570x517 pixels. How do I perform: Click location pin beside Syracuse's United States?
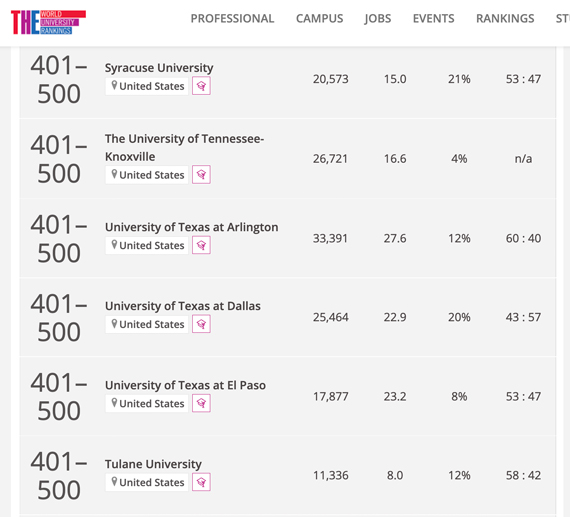[x=114, y=85]
